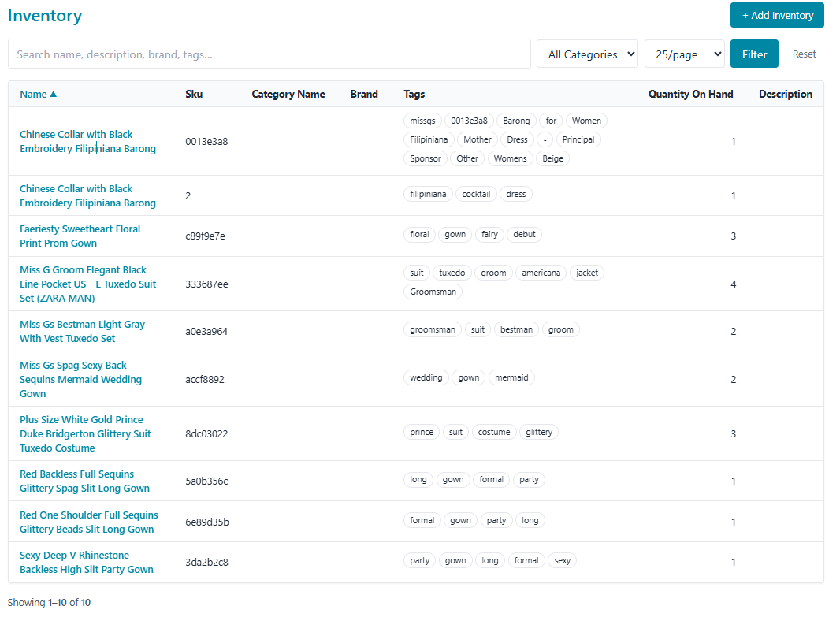Open Faeriesty Sweetheart Floral Print Prom Gown

[80, 236]
